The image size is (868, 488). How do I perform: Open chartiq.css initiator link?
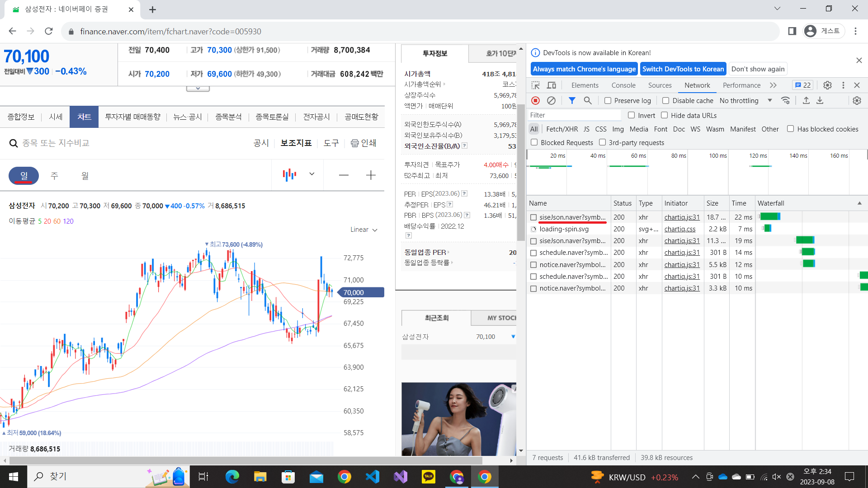(679, 229)
